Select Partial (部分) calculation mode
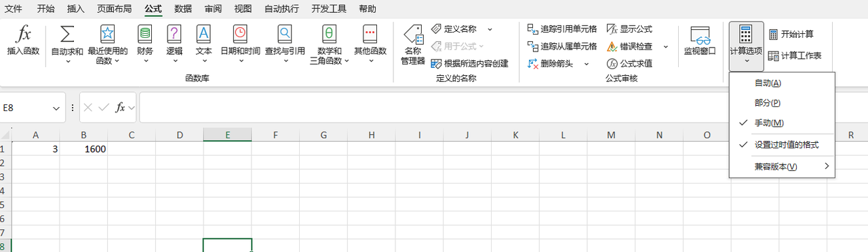 (x=782, y=103)
